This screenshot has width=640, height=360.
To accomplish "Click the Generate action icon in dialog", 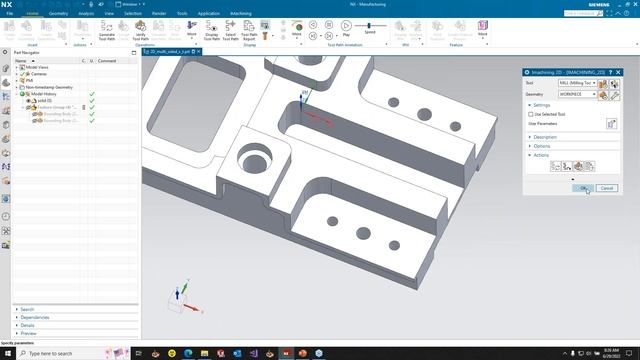I will point(556,166).
